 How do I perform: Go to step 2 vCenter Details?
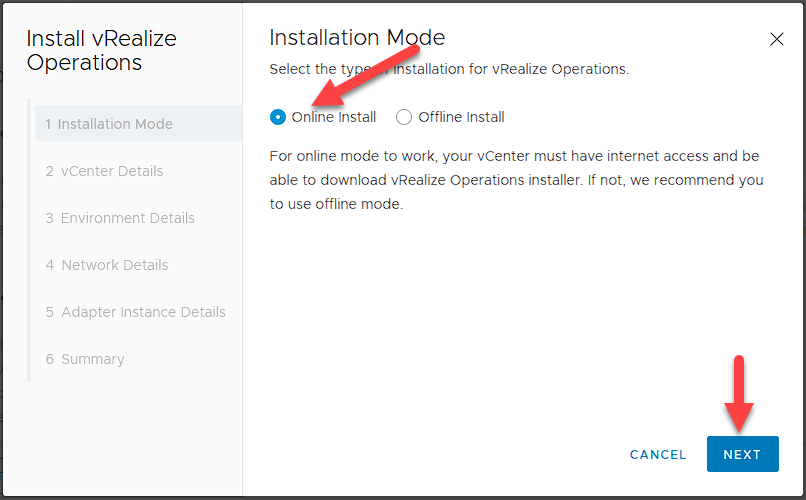[104, 171]
